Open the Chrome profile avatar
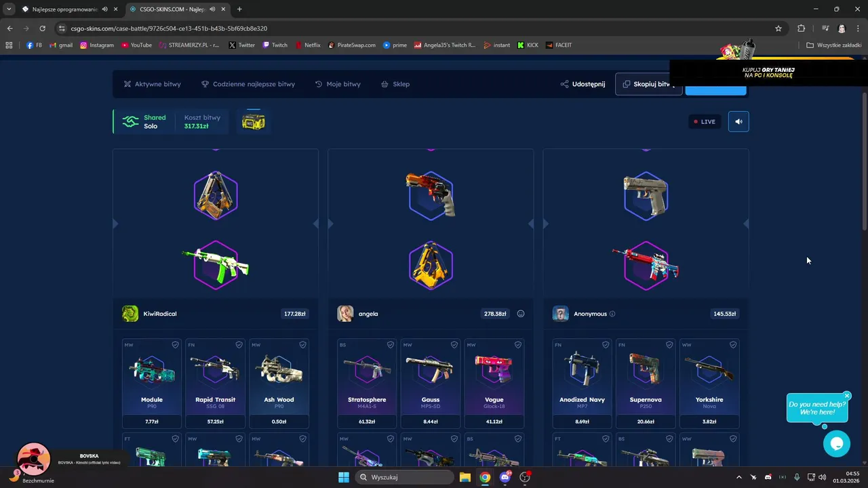This screenshot has height=488, width=868. point(842,28)
